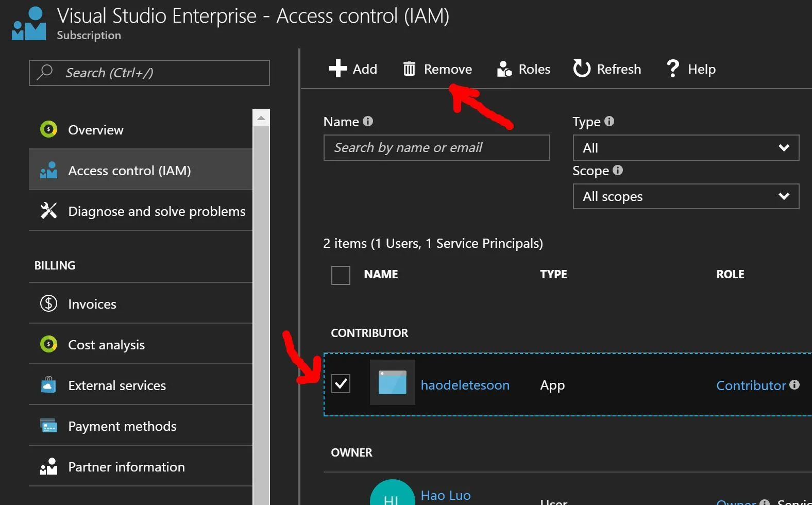Check the select-all checkbox beside NAME

pyautogui.click(x=341, y=275)
